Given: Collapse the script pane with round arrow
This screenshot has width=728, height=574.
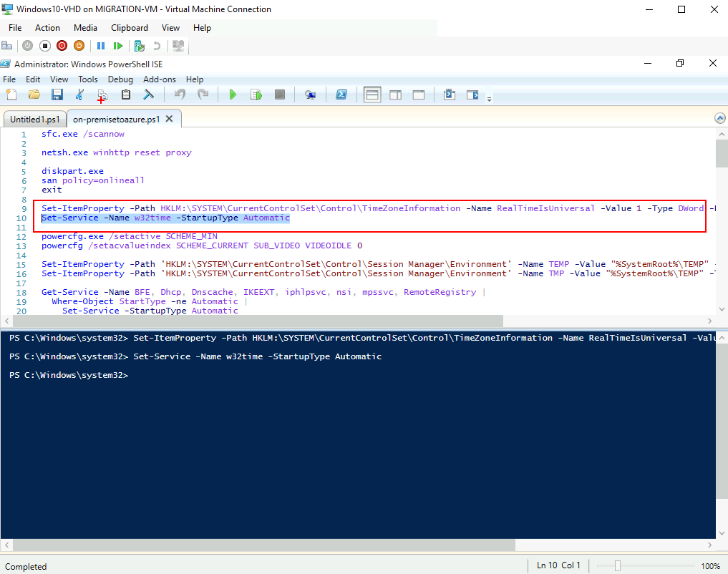Looking at the screenshot, I should [719, 118].
